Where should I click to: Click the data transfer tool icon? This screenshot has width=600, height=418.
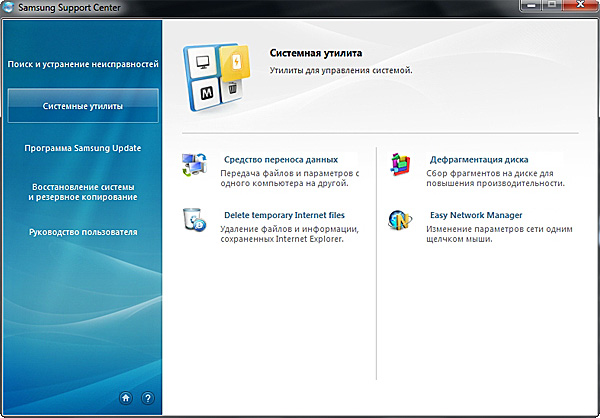point(193,165)
